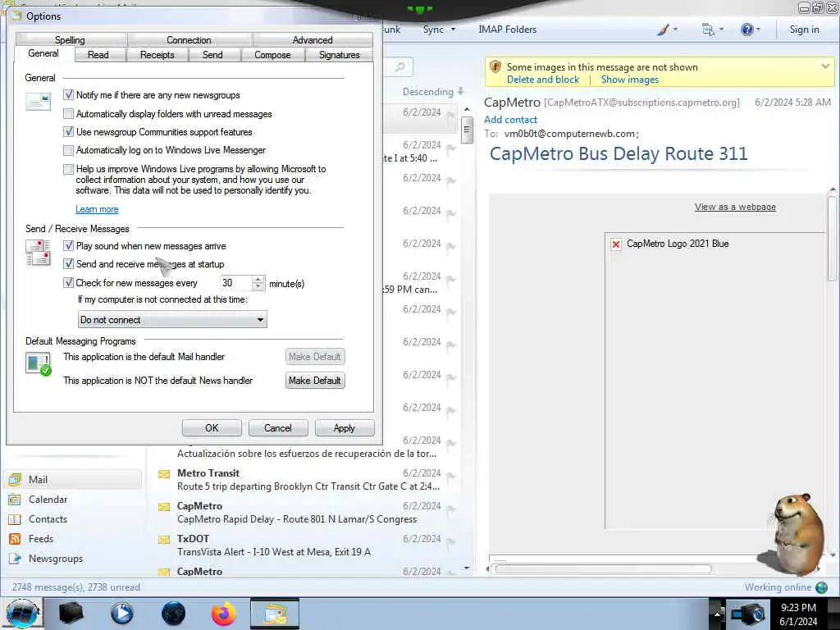Open Windows Media Player from taskbar
This screenshot has height=630, width=840.
121,614
